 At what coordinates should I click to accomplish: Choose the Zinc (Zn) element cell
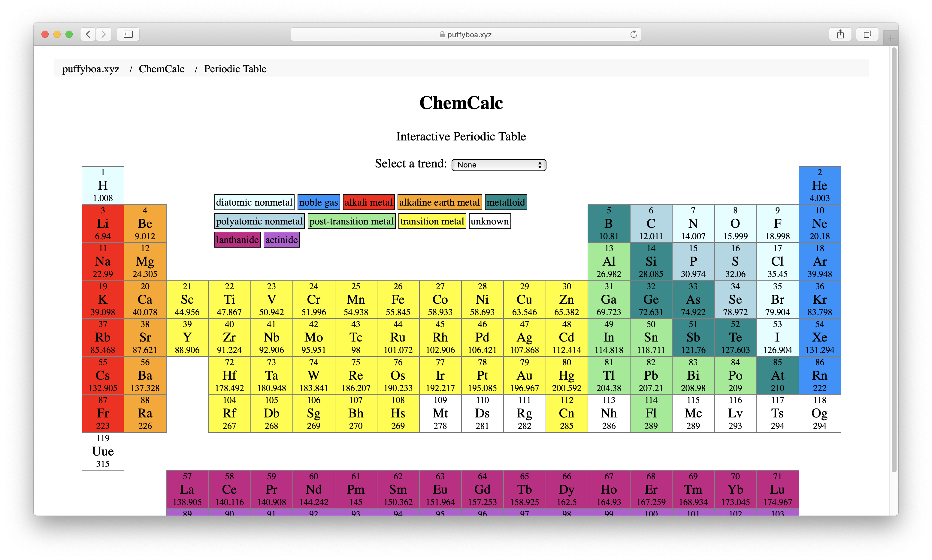click(x=567, y=299)
